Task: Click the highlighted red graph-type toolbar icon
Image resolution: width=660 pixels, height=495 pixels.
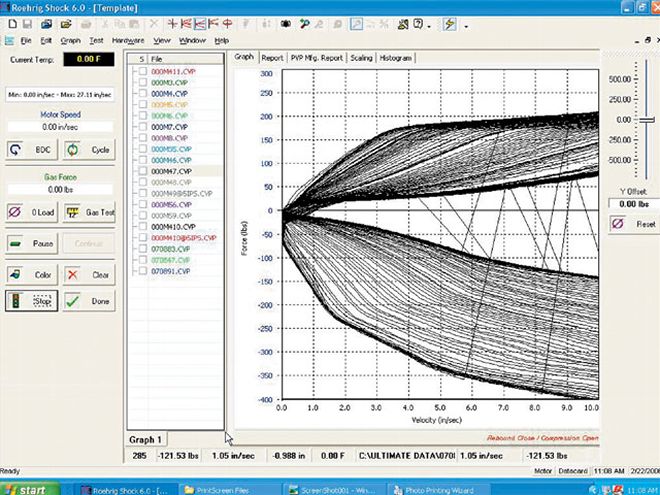Action: [200, 24]
